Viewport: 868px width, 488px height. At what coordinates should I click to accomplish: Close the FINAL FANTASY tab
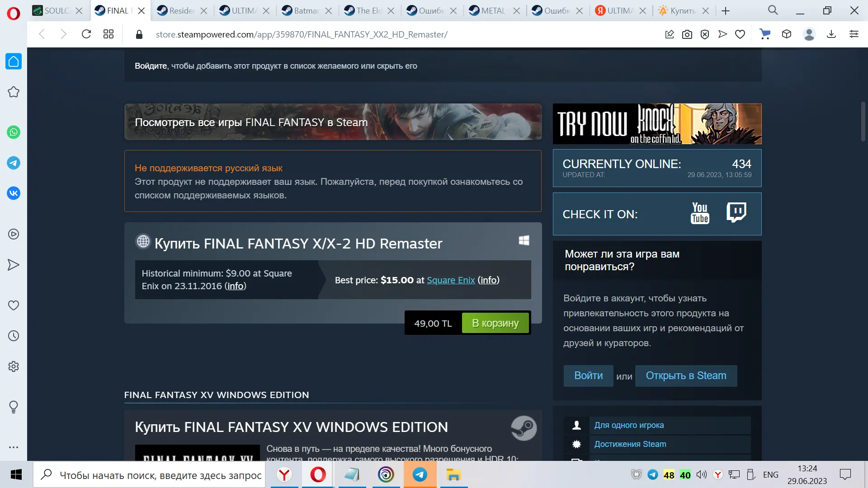pos(142,11)
